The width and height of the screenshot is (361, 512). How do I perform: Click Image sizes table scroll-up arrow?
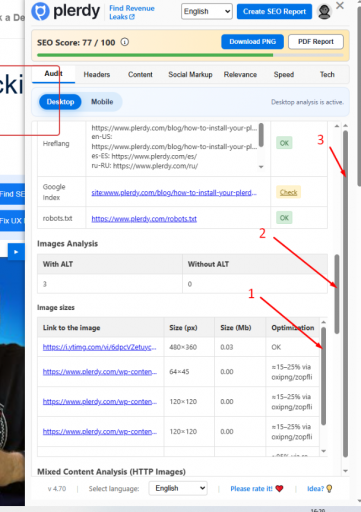coord(323,322)
